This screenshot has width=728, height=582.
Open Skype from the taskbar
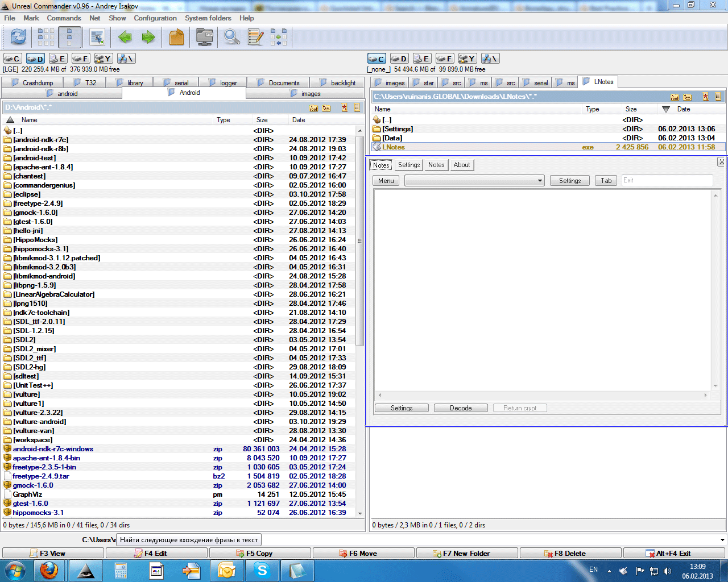click(x=262, y=570)
